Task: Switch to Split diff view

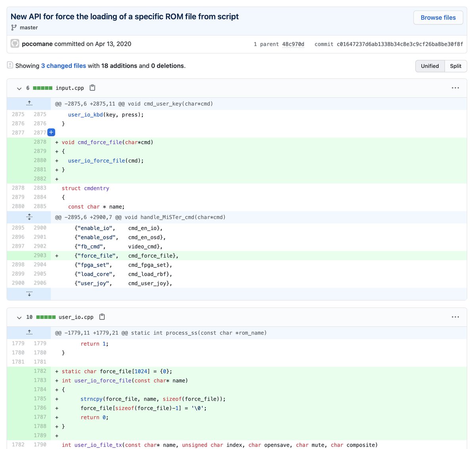Action: (455, 66)
